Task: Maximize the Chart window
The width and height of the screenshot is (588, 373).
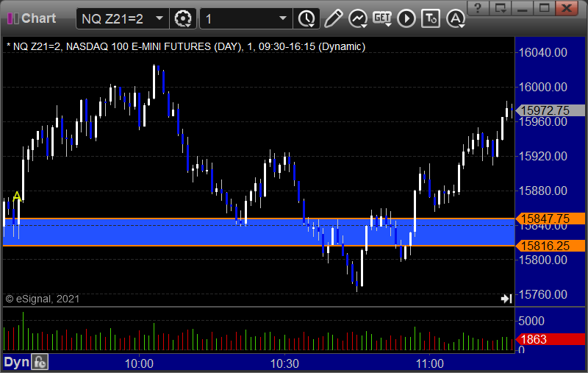Action: coord(545,7)
